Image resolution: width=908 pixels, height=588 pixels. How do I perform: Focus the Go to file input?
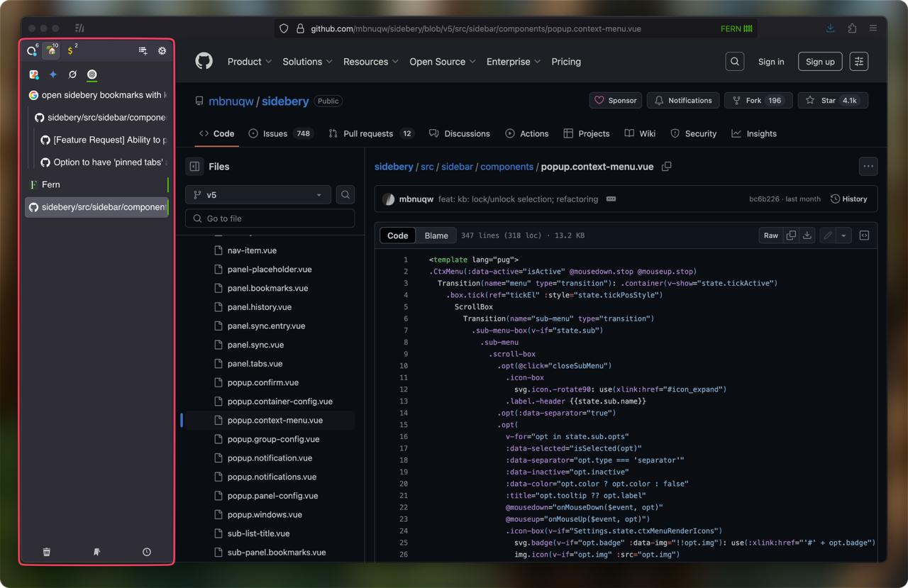click(x=270, y=218)
